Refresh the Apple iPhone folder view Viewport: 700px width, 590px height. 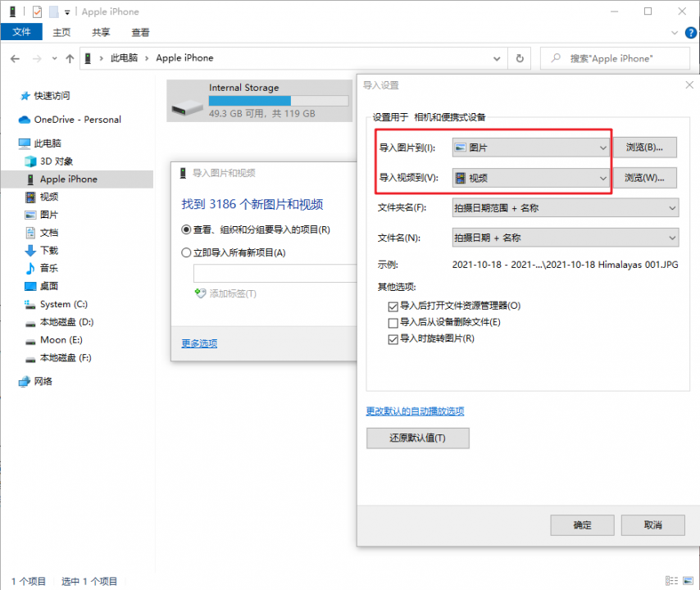click(520, 58)
